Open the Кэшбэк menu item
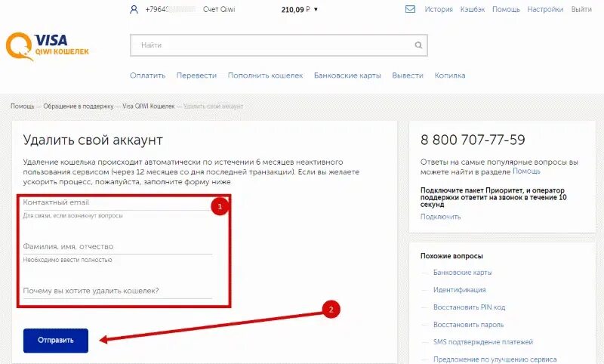This screenshot has height=364, width=604. (x=473, y=9)
